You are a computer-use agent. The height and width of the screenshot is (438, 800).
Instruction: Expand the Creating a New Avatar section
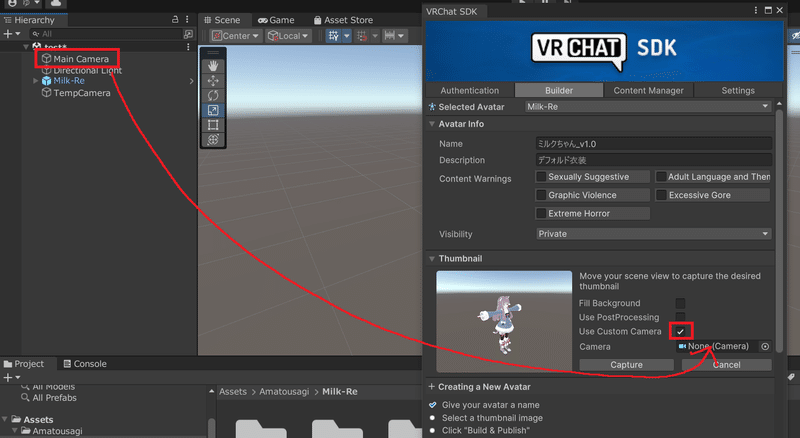click(x=432, y=387)
